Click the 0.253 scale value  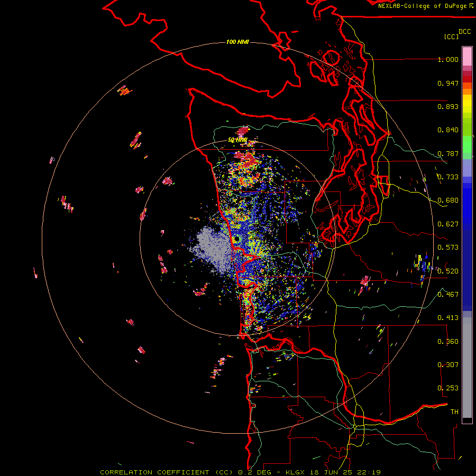pyautogui.click(x=448, y=388)
